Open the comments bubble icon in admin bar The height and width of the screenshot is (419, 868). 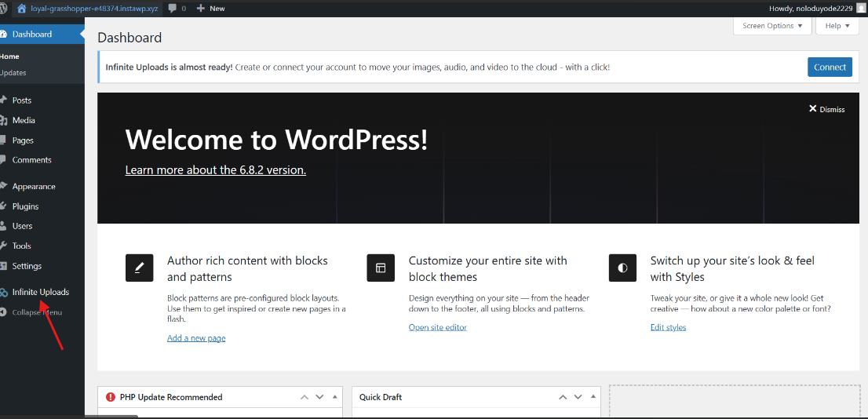[x=173, y=9]
